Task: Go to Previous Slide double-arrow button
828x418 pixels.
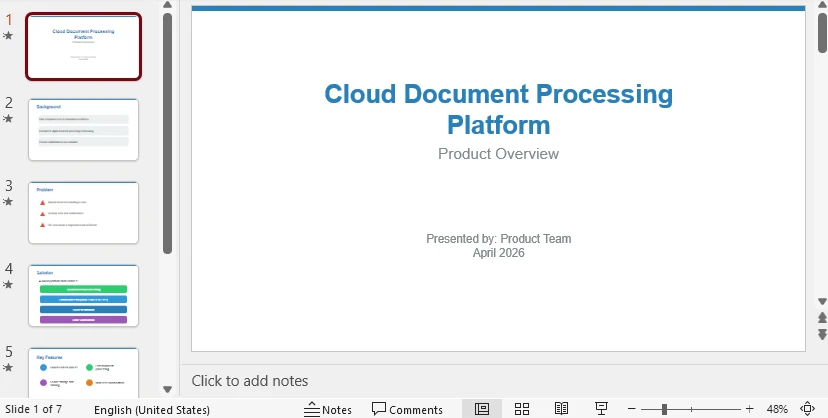Action: [822, 317]
